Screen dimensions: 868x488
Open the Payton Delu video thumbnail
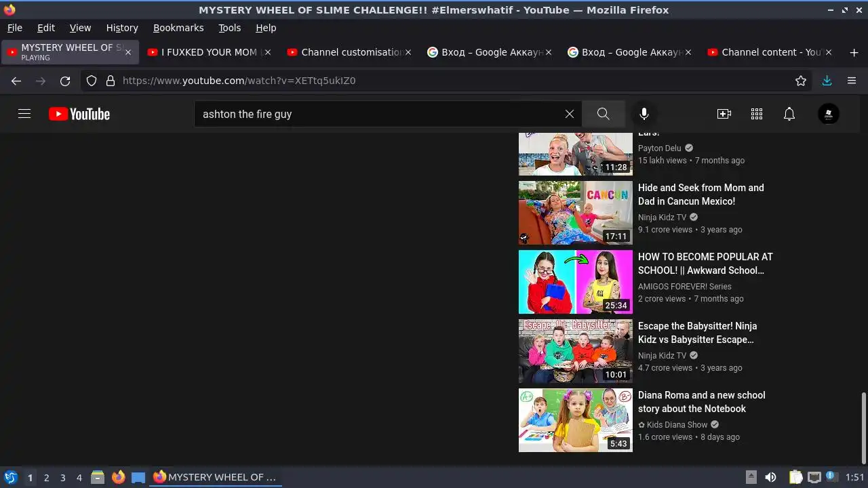[576, 155]
